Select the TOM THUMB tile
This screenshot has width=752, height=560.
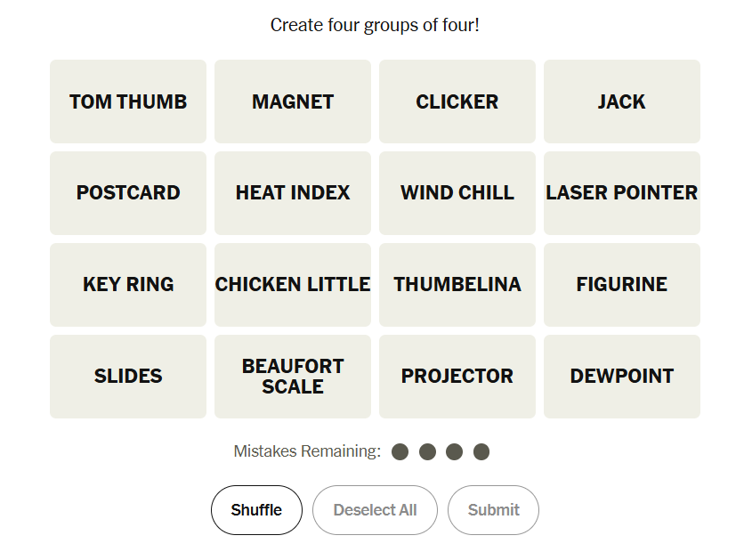tap(128, 101)
